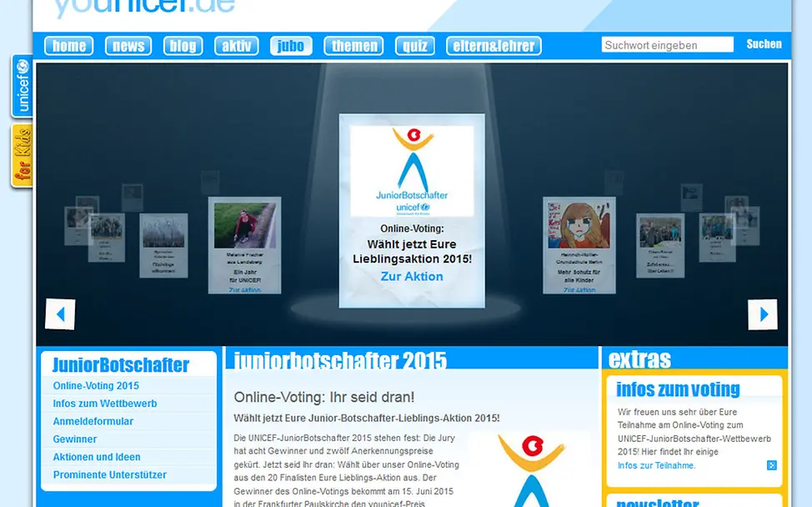Click the "Infos zur Teilnahme" link
The image size is (812, 507).
[659, 466]
